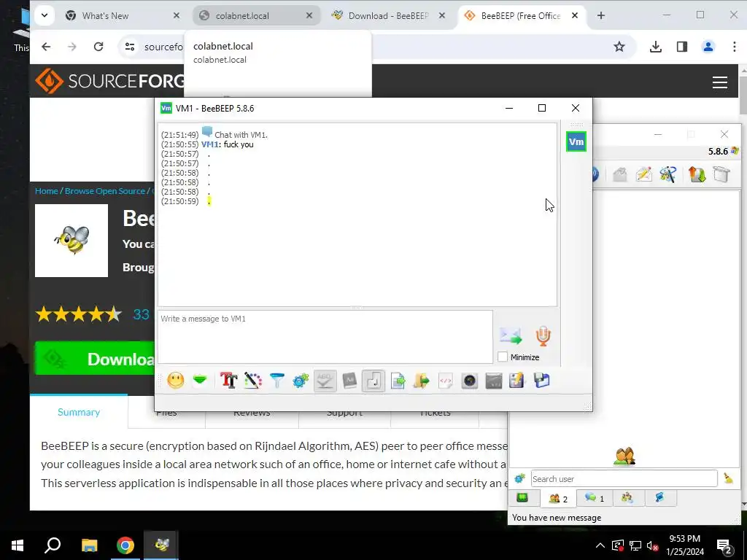This screenshot has width=747, height=560.
Task: Switch to the Download - BeeBEEP browser tab
Action: pyautogui.click(x=388, y=16)
